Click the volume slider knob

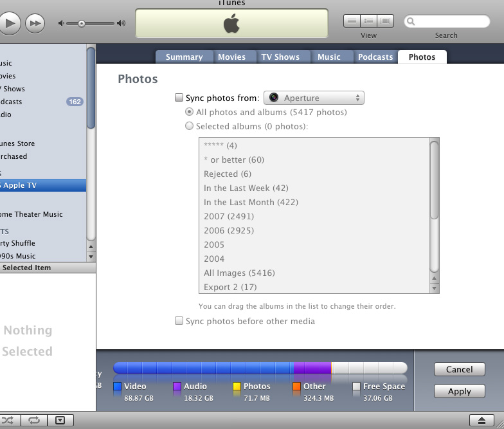(81, 23)
